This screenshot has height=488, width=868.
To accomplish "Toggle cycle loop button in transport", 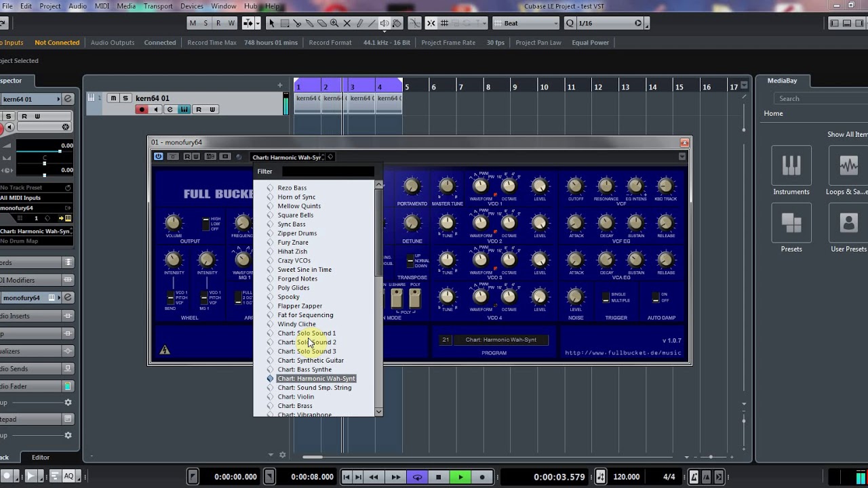I will [417, 477].
